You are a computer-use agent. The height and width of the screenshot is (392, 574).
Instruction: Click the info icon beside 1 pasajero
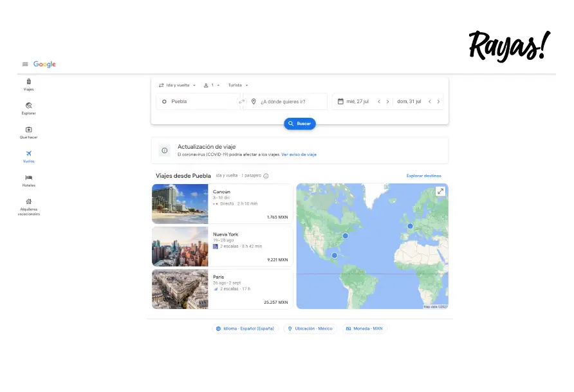pyautogui.click(x=266, y=176)
